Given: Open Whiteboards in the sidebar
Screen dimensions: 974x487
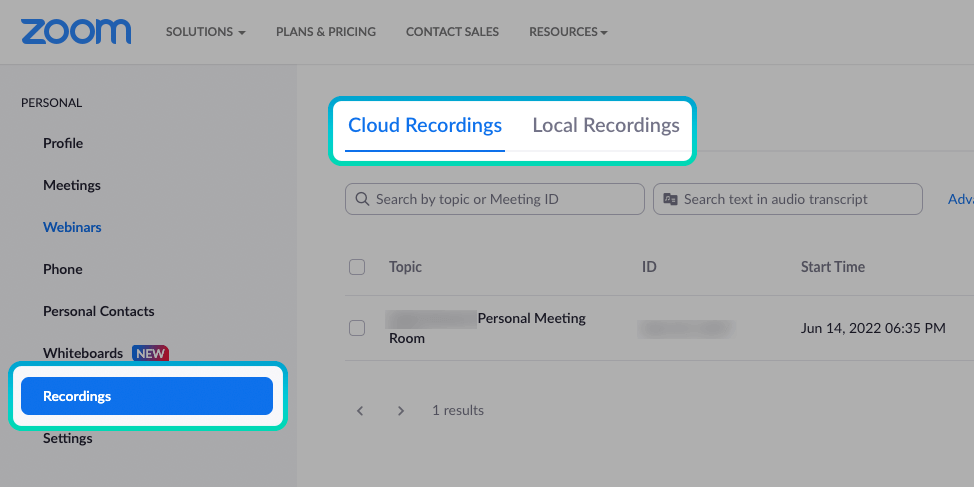Looking at the screenshot, I should pos(83,353).
